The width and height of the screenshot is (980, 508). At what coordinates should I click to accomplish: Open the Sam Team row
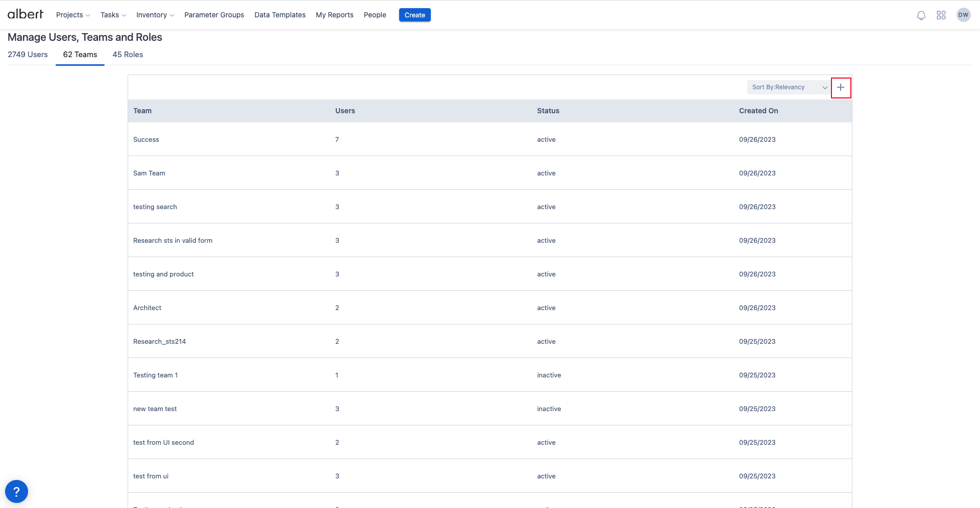[x=149, y=173]
